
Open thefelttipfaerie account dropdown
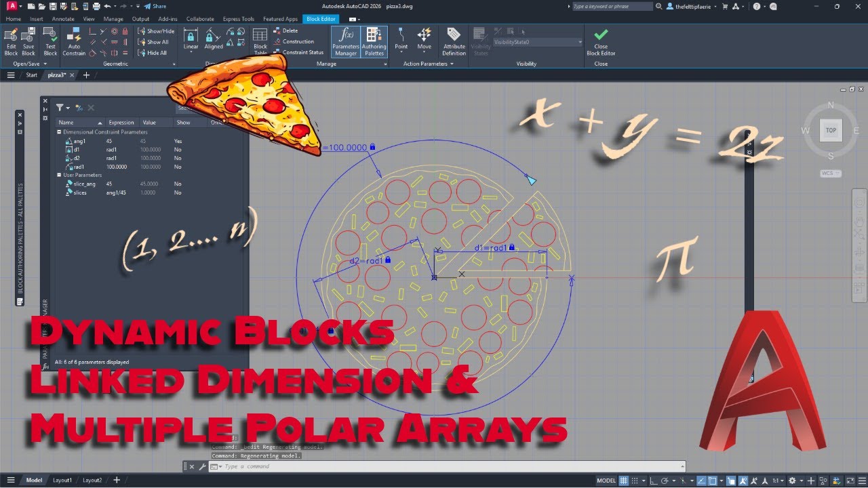tap(690, 6)
